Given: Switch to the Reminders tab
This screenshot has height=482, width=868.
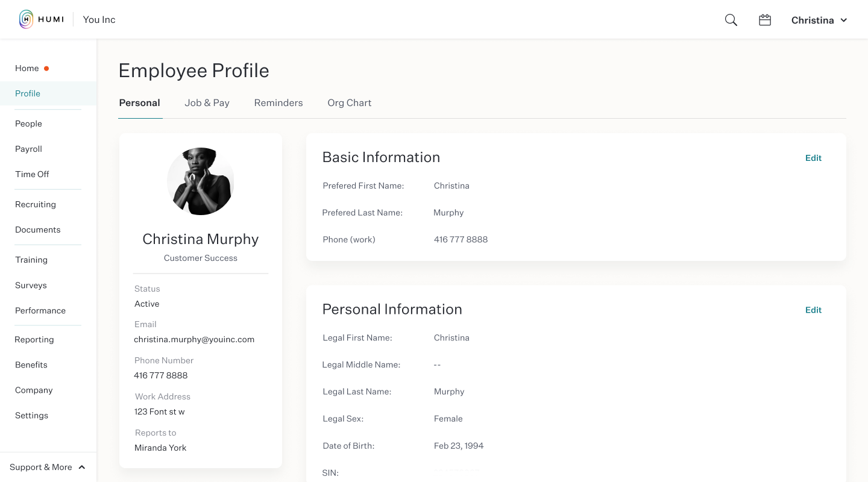Looking at the screenshot, I should [x=278, y=103].
